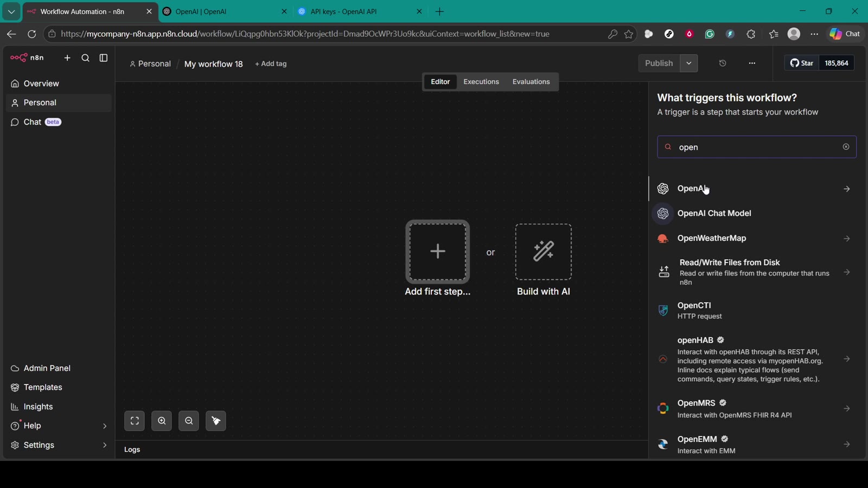Open the Logs panel
Image resolution: width=868 pixels, height=488 pixels.
click(x=132, y=450)
